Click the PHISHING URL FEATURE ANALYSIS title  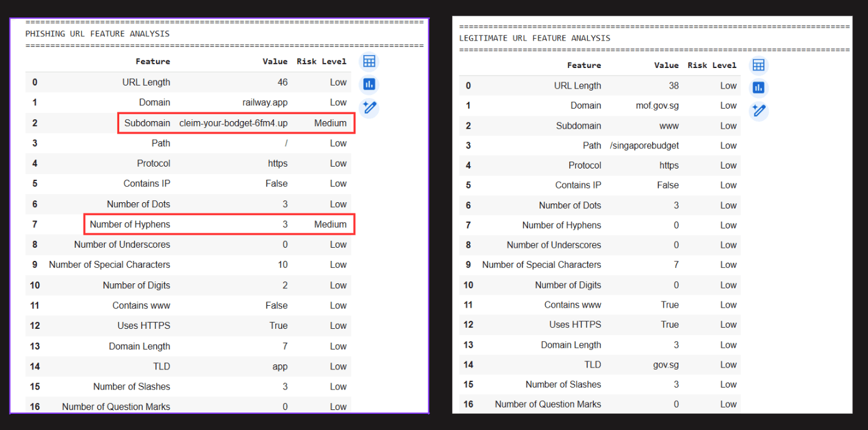pos(97,34)
